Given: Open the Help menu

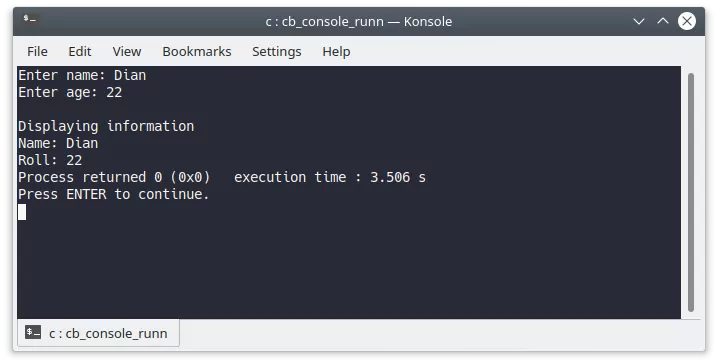Looking at the screenshot, I should coord(336,51).
